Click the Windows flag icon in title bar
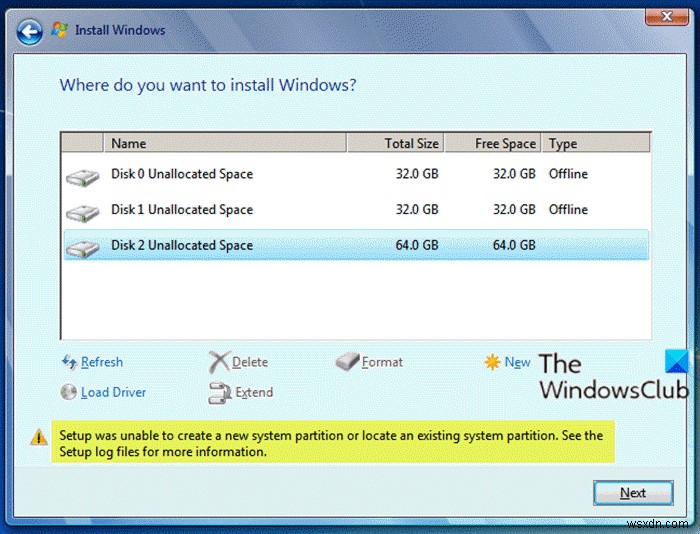The height and width of the screenshot is (534, 700). (59, 30)
